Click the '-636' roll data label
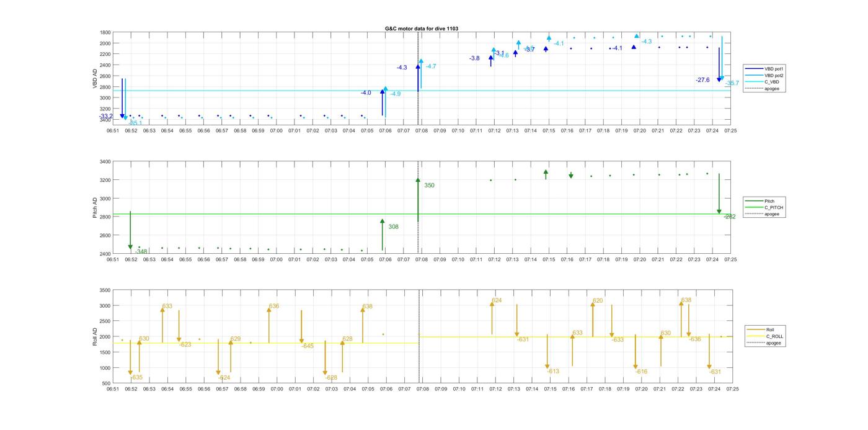Screen dimensions: 868x430 click(x=694, y=339)
